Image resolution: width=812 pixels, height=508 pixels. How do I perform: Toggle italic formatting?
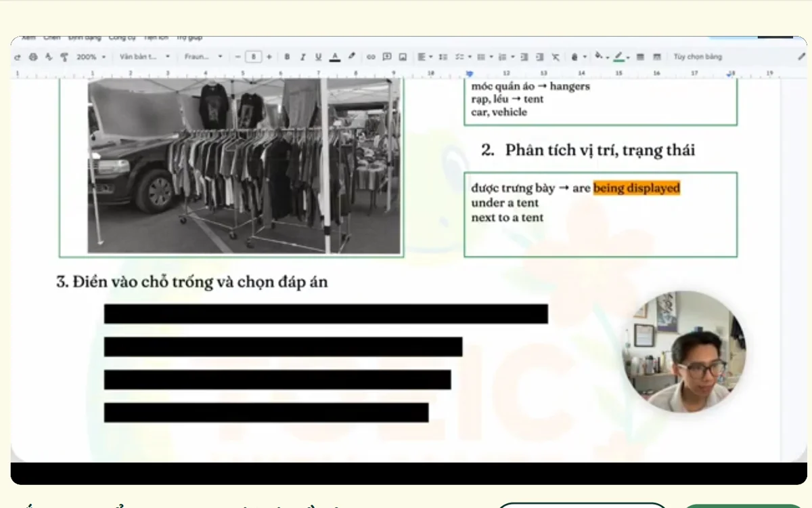tap(302, 57)
